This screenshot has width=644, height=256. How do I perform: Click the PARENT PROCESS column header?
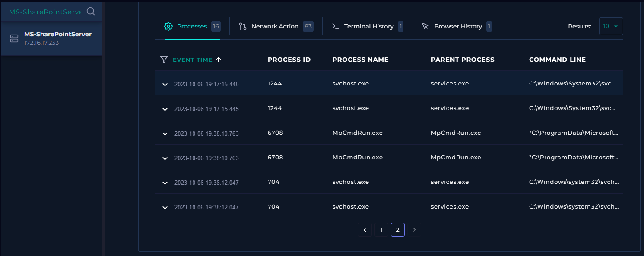coord(463,60)
